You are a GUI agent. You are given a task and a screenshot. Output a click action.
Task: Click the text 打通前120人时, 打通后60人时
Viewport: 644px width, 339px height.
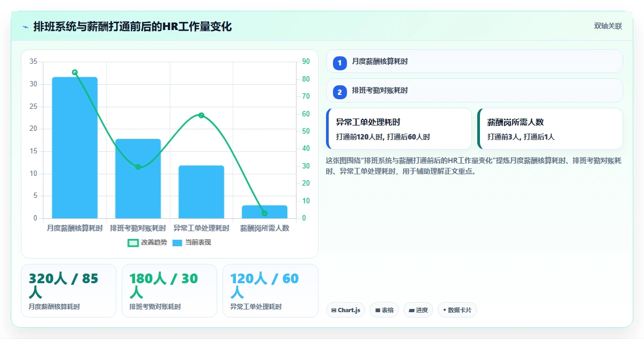383,137
